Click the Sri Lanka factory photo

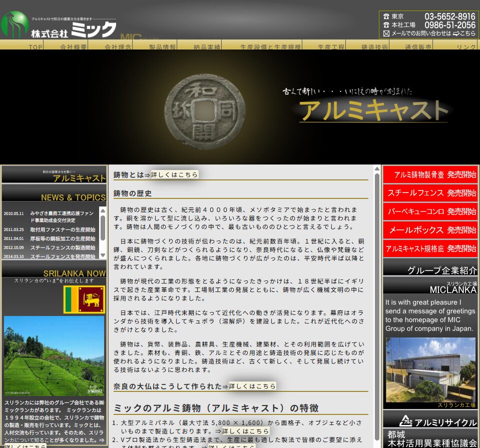(x=431, y=370)
